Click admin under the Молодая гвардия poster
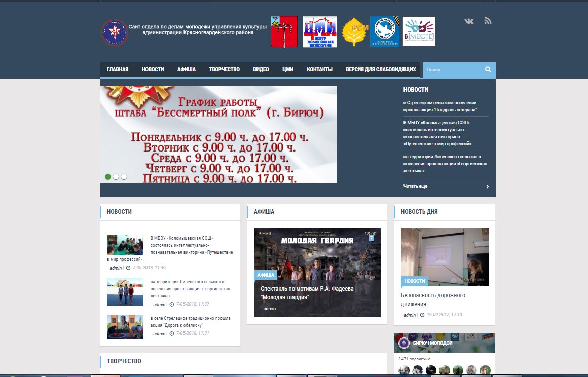Image resolution: width=588 pixels, height=377 pixels. pos(269,309)
